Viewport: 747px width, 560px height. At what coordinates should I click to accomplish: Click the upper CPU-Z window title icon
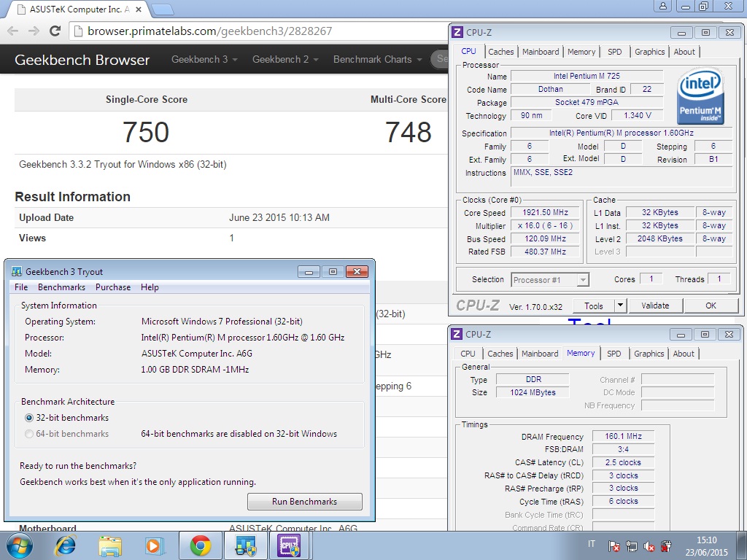(x=457, y=32)
